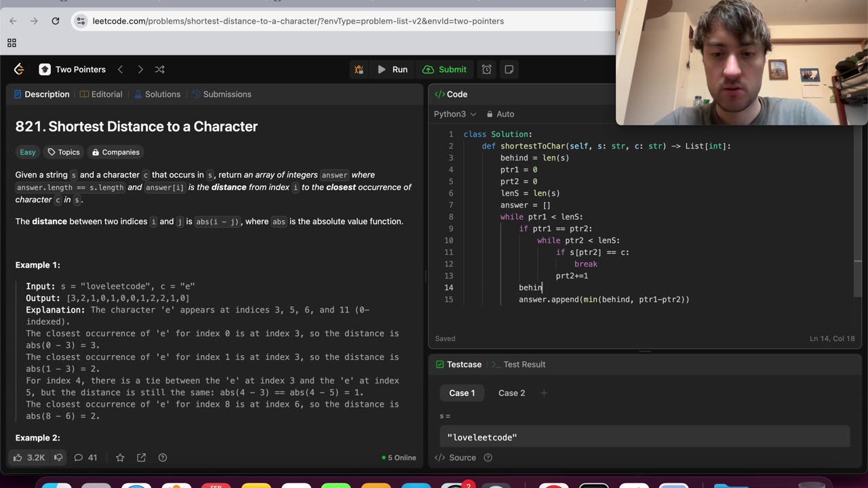Open the Two Pointers problem list
The height and width of the screenshot is (488, 868).
pyautogui.click(x=73, y=69)
